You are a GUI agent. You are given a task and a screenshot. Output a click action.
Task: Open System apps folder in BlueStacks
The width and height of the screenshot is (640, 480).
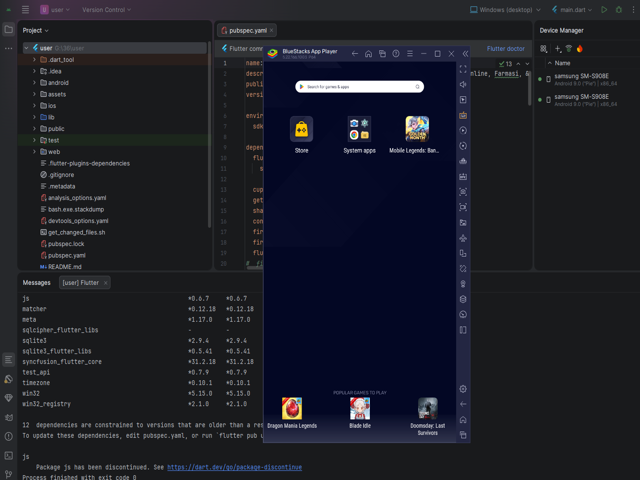(x=359, y=129)
